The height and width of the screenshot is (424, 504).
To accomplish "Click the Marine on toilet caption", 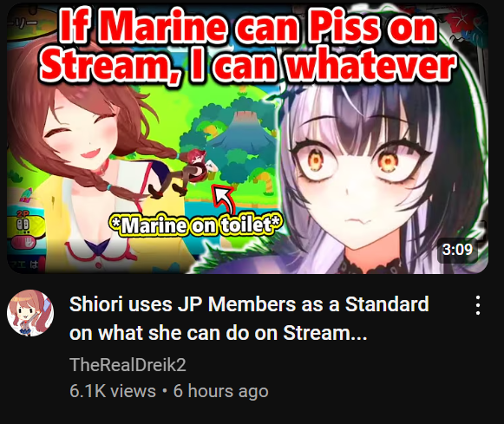I will (196, 225).
